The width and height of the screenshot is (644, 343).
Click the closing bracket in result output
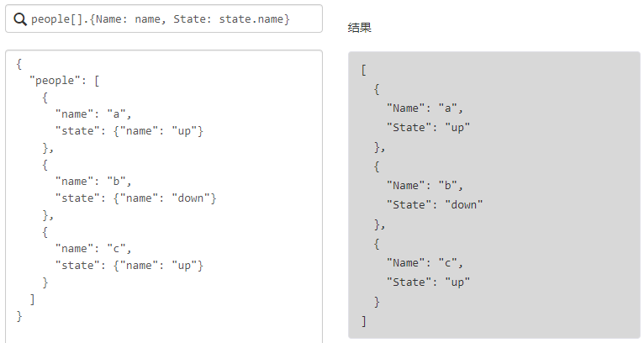364,320
